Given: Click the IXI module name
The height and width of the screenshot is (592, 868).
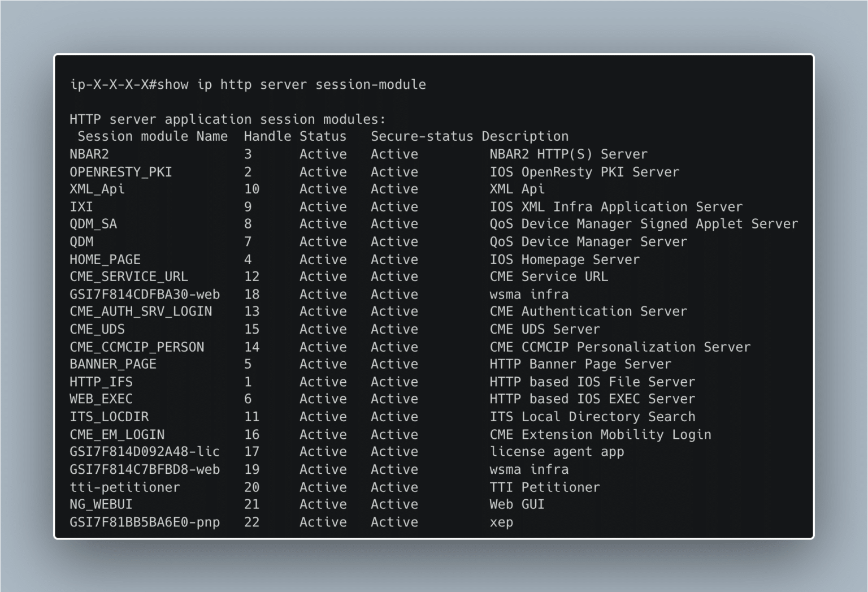Looking at the screenshot, I should [x=81, y=207].
